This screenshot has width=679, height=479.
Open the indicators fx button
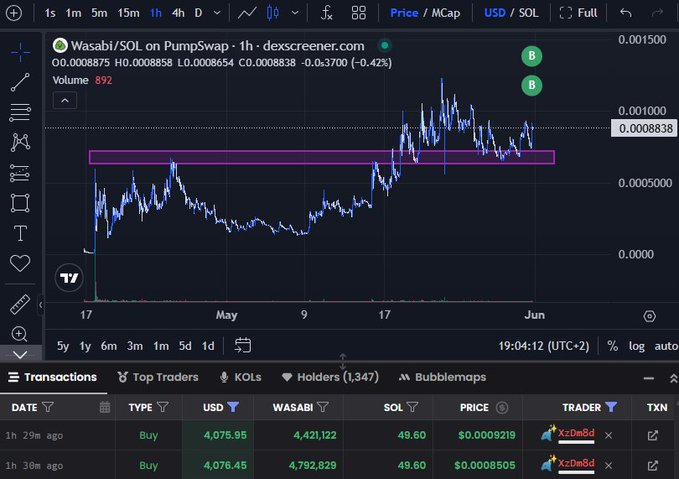327,13
